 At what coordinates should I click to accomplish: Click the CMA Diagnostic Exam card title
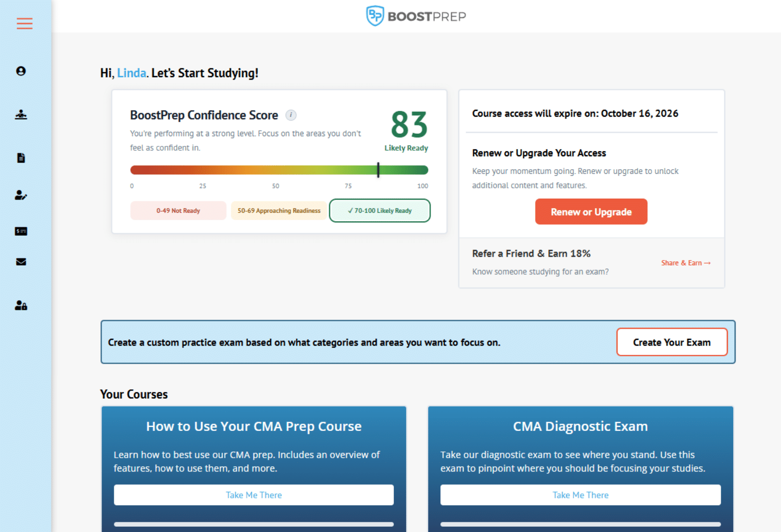[x=580, y=427]
